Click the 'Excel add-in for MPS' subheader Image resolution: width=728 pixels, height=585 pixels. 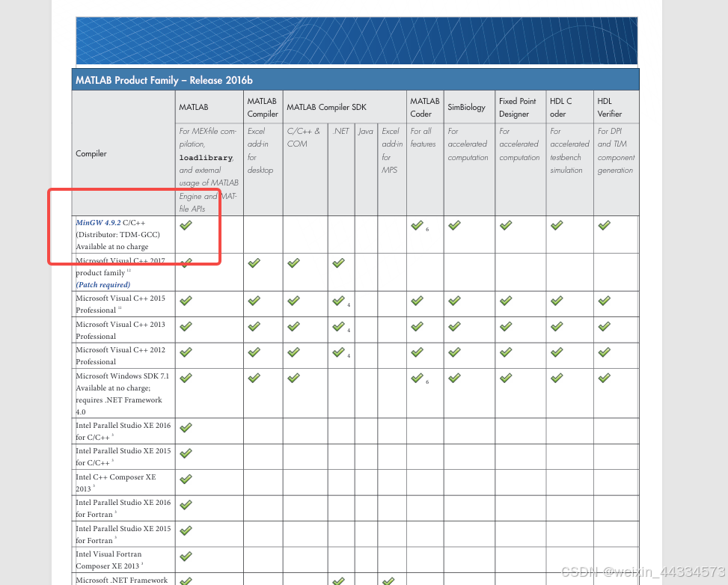coord(392,170)
